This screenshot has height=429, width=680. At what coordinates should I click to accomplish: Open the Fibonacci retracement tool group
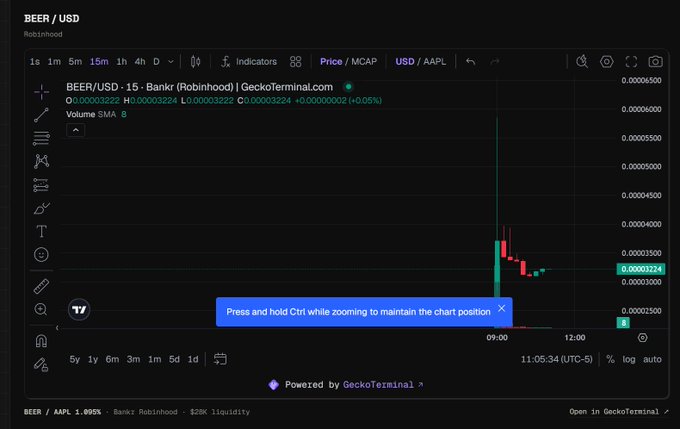tap(42, 138)
